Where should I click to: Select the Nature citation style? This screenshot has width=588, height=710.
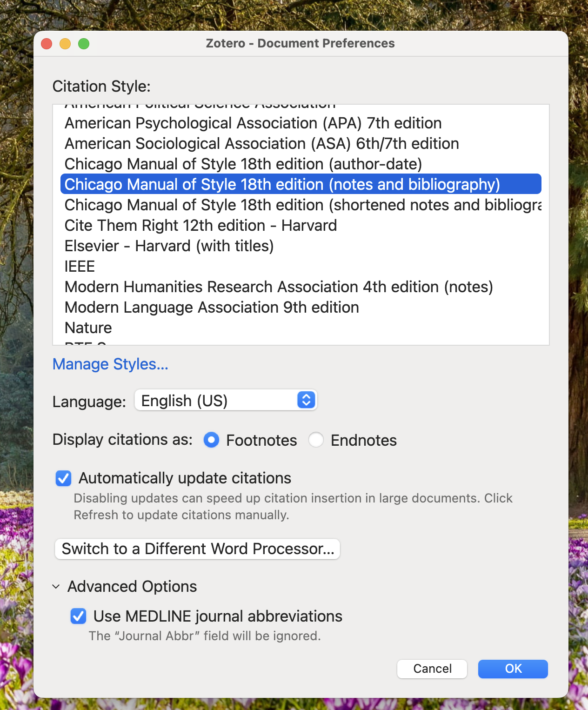301,328
